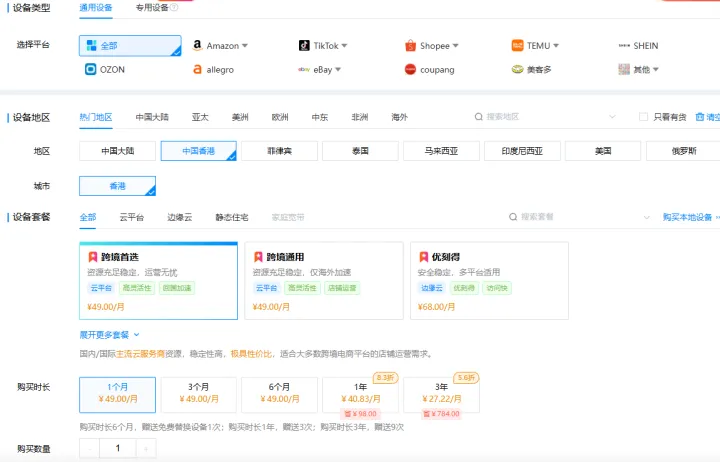Screen dimensions: 720x462
Task: Choose the 美客多 platform logo
Action: [518, 69]
